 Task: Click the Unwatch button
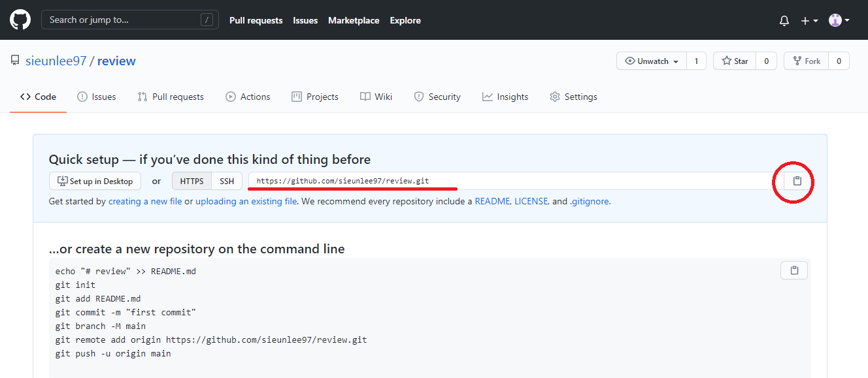[x=652, y=61]
